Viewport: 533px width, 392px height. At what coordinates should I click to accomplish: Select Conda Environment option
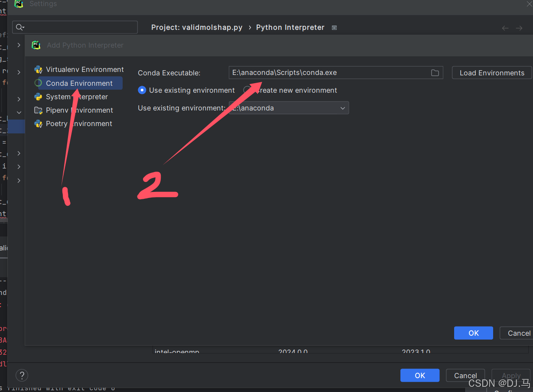coord(78,83)
